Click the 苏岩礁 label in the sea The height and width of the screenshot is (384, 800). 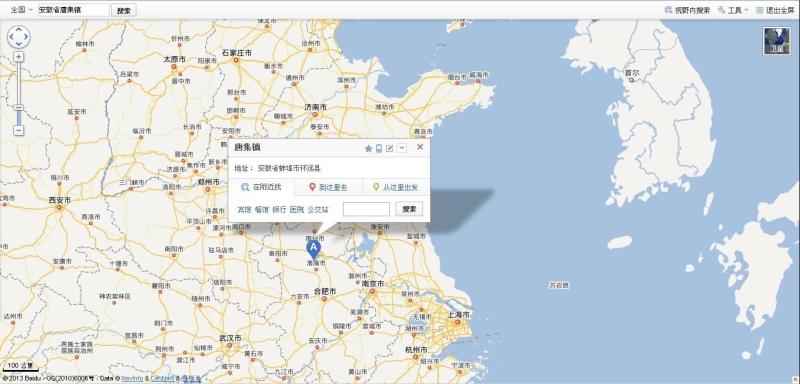tap(559, 285)
